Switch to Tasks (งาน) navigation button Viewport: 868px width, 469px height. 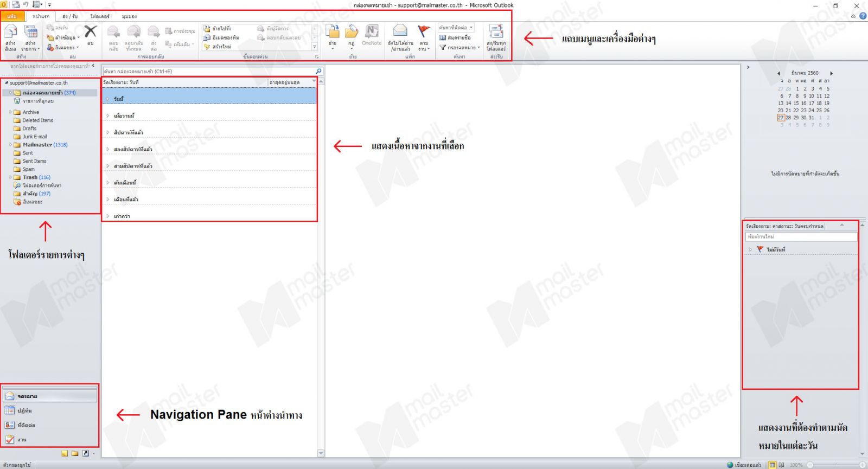click(49, 440)
